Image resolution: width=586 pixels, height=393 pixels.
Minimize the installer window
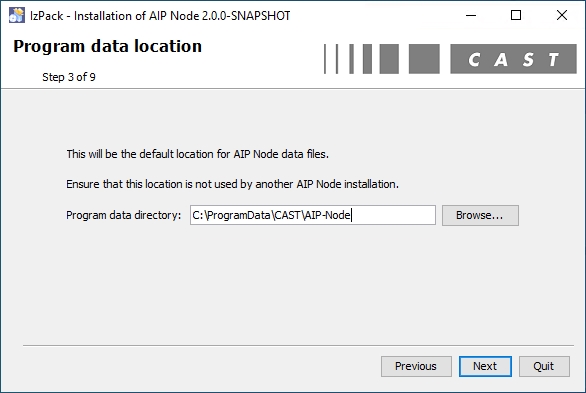(471, 15)
